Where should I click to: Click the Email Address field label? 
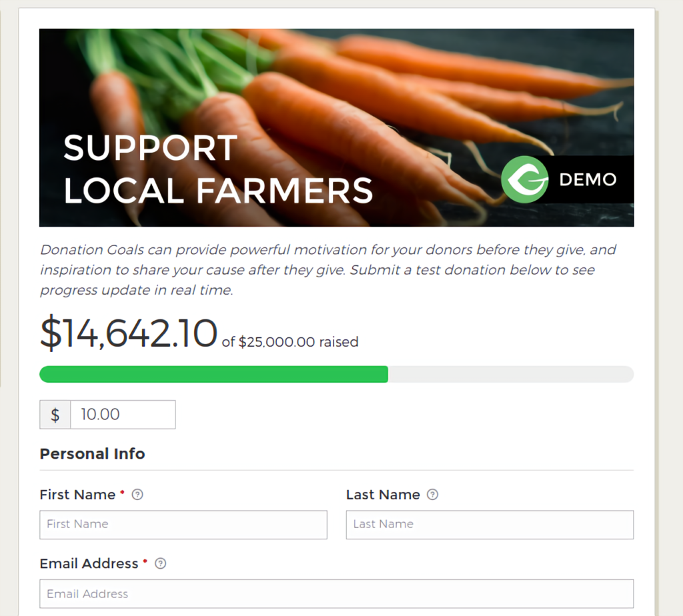click(x=89, y=563)
